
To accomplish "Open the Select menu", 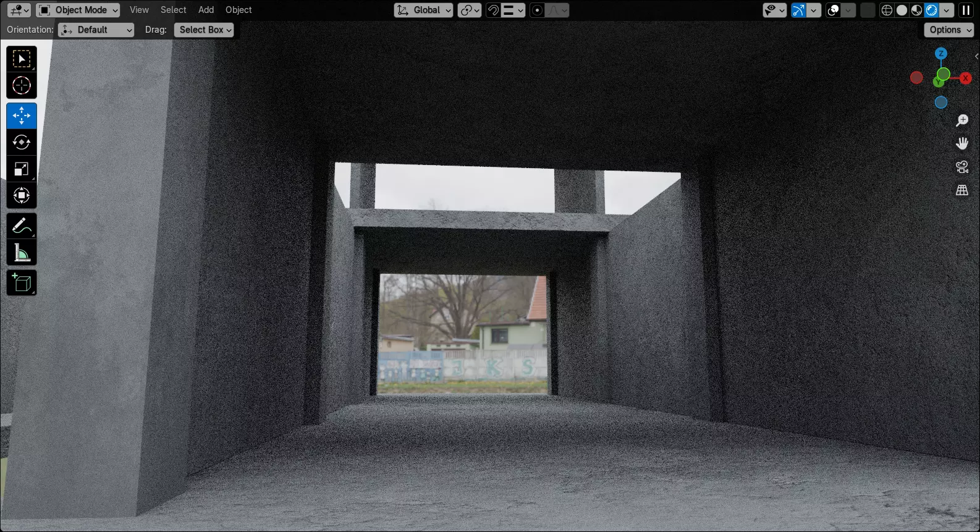I will [173, 10].
